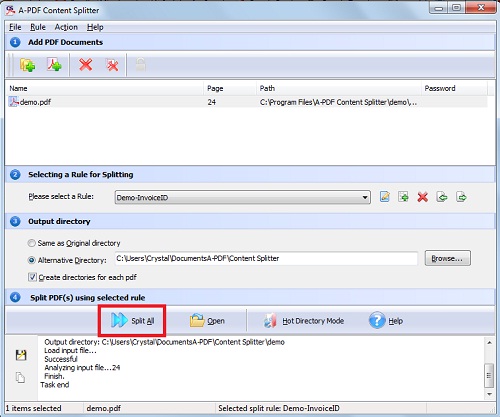Click the Export rule icon
Image resolution: width=500 pixels, height=417 pixels.
tap(461, 197)
